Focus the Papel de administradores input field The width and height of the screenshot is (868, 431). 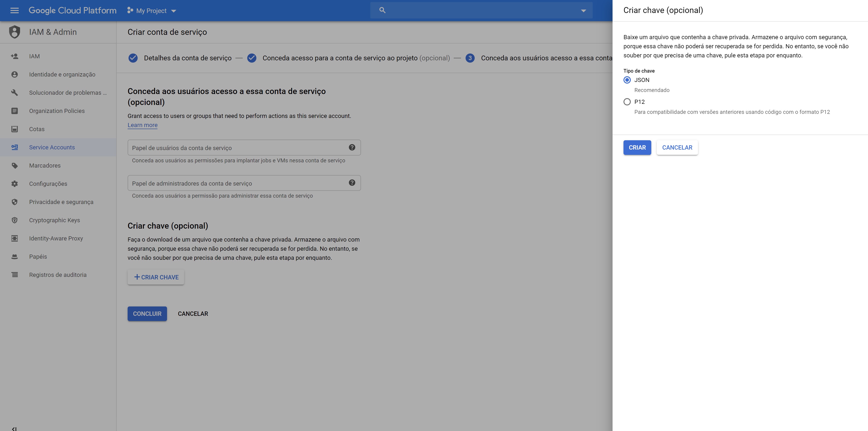click(x=244, y=183)
